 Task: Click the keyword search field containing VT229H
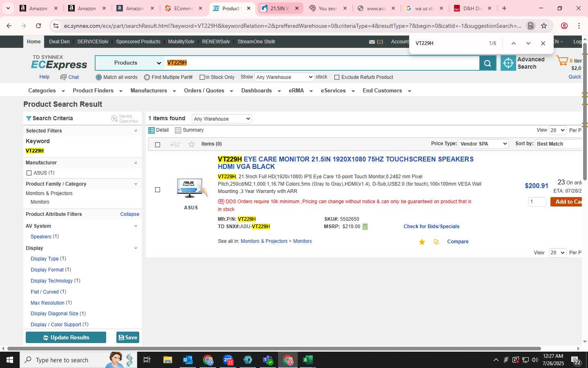click(322, 63)
